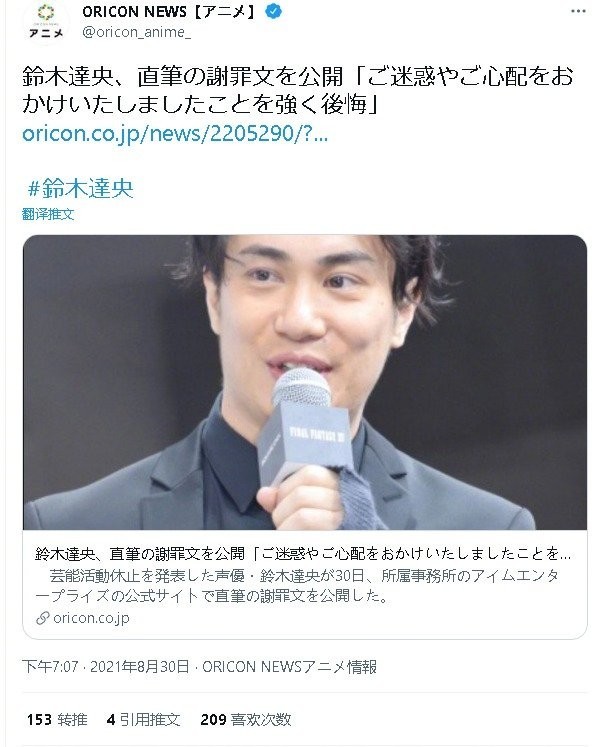Click the main tweet text body
The height and width of the screenshot is (747, 603).
(298, 91)
